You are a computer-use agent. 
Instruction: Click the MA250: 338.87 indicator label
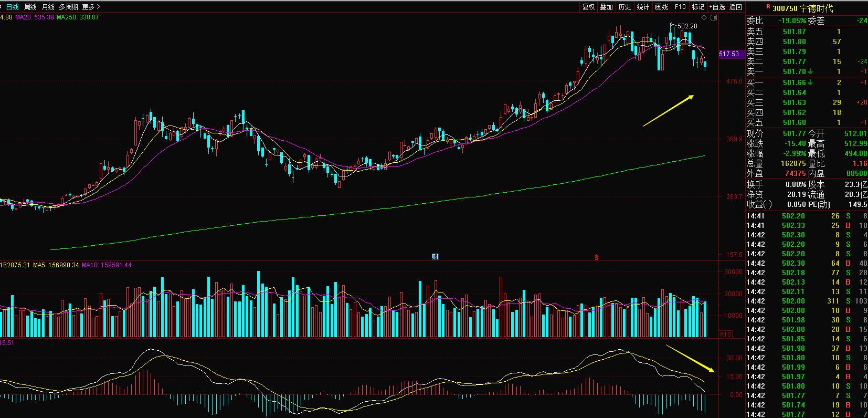coord(78,17)
